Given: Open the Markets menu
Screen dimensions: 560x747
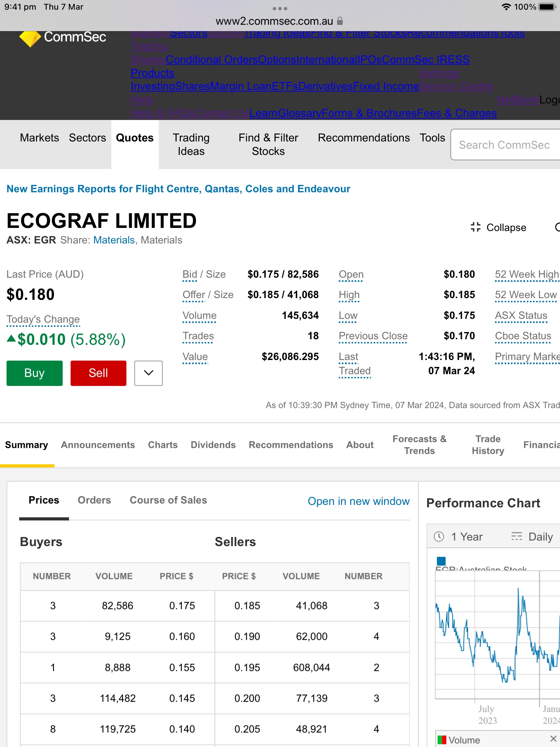Looking at the screenshot, I should click(39, 138).
